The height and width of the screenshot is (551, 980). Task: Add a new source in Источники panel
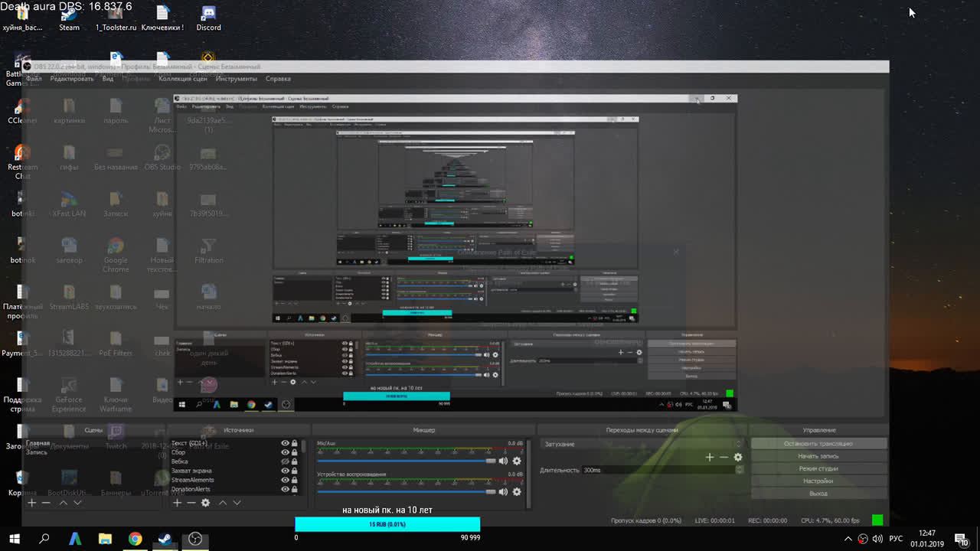[x=177, y=503]
